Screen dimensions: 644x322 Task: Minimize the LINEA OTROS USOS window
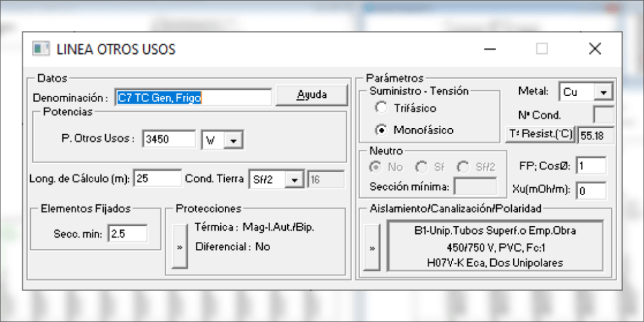(x=490, y=49)
